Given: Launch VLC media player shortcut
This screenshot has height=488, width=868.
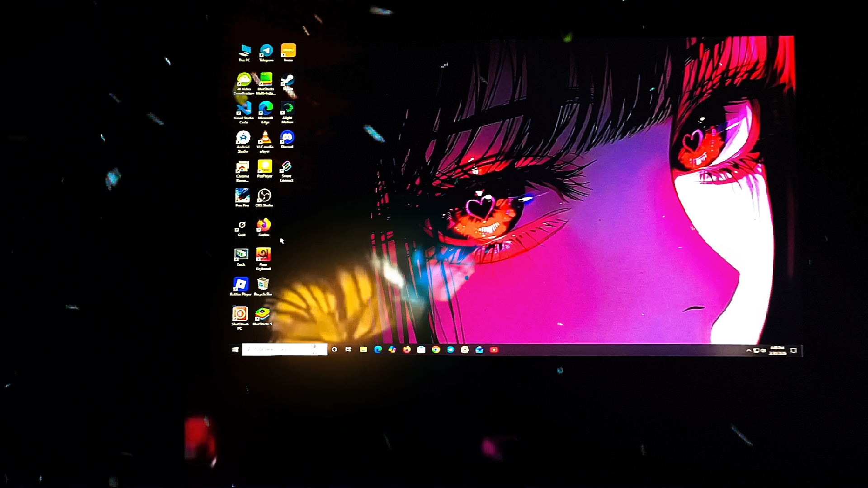Looking at the screenshot, I should click(x=265, y=141).
